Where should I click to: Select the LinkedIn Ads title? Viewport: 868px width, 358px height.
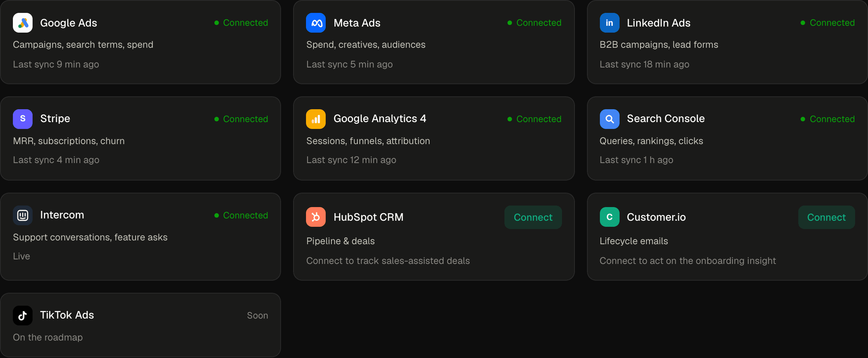[x=659, y=23]
